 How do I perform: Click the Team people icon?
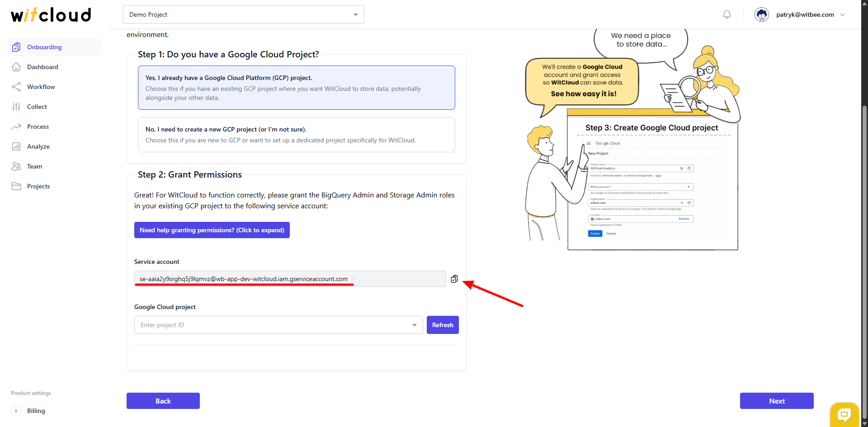pos(16,166)
